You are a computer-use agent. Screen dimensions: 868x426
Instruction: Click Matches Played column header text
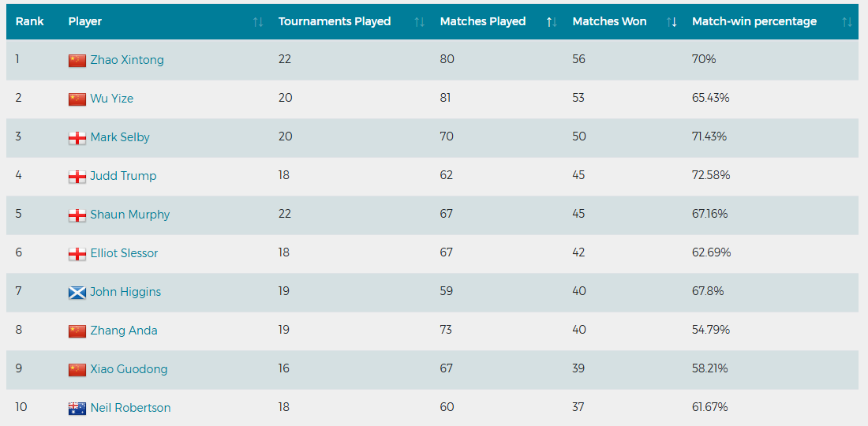pos(483,21)
